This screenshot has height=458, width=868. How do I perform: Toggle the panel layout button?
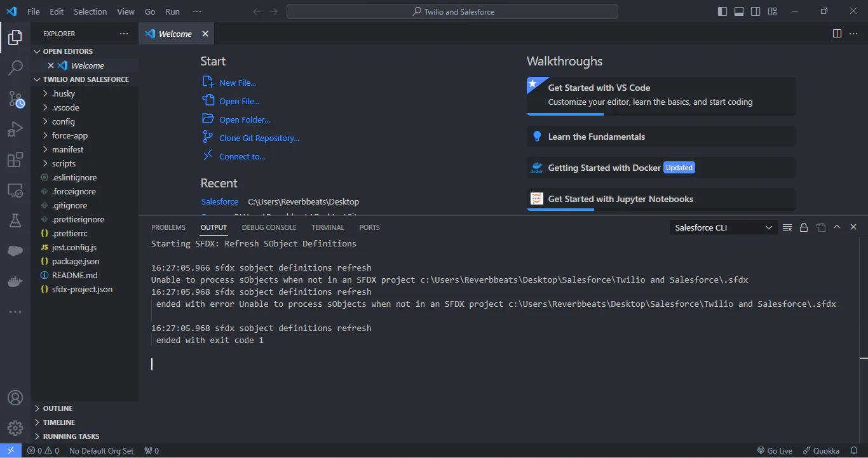point(739,11)
